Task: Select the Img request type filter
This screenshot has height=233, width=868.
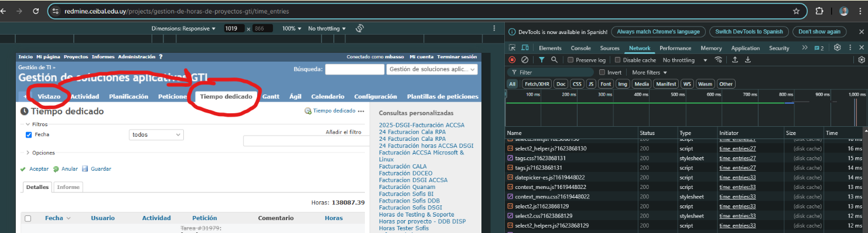Action: point(623,84)
